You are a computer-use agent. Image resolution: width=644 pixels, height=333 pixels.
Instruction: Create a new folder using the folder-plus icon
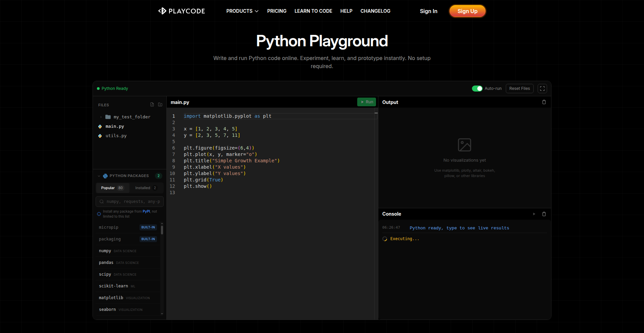160,104
